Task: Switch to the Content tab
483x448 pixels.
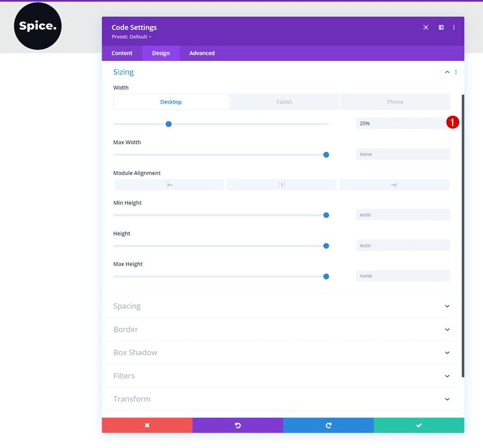Action: click(122, 53)
